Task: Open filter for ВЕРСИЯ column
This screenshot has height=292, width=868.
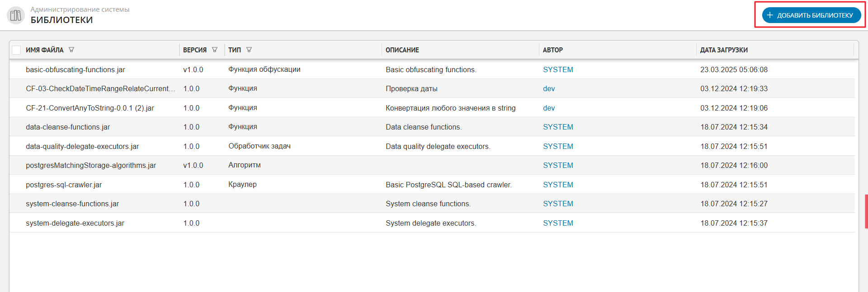Action: coord(215,50)
